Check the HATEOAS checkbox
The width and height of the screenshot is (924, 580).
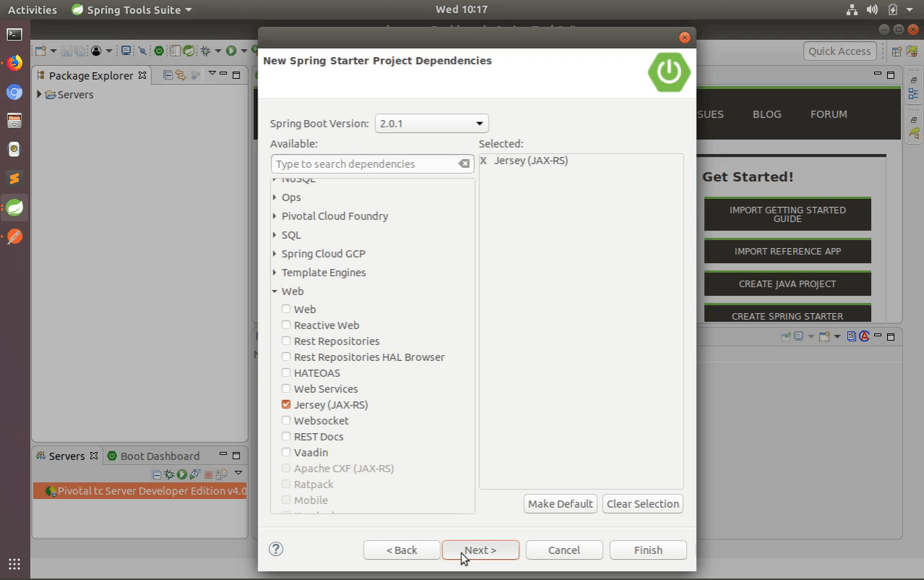point(286,372)
